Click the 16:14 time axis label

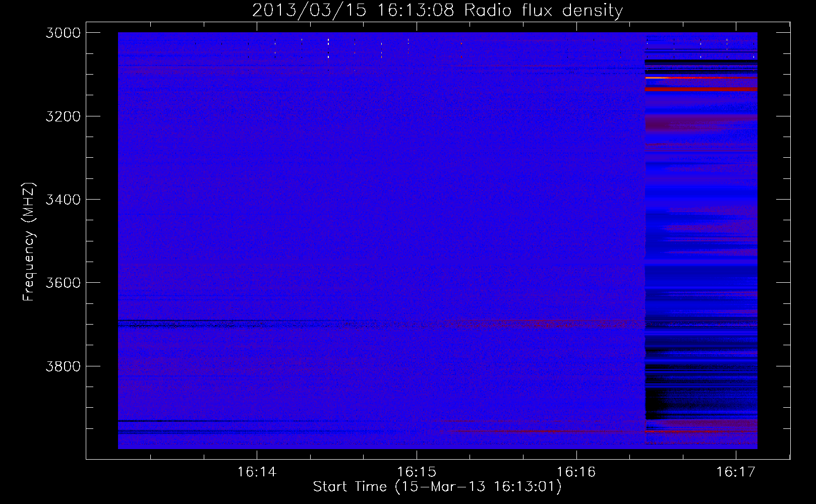click(257, 472)
